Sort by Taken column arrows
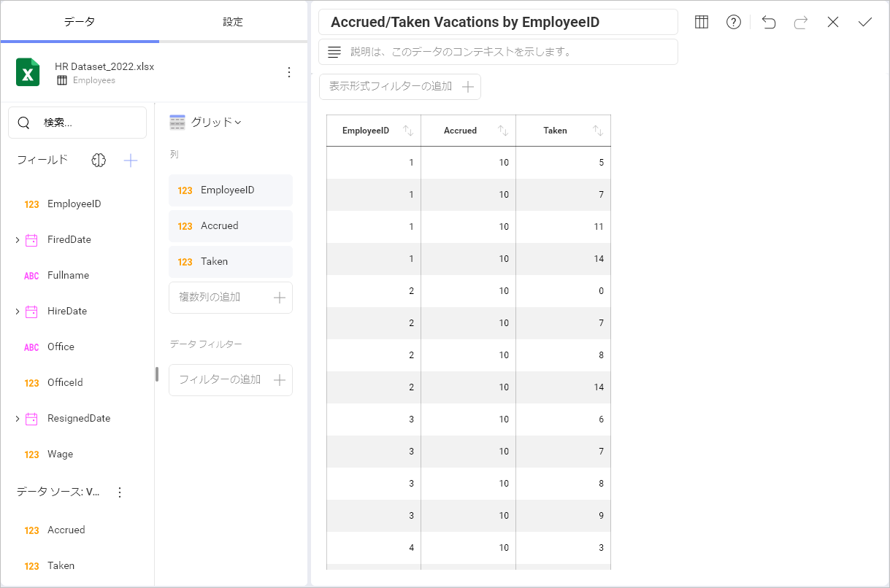The height and width of the screenshot is (588, 890). coord(598,131)
